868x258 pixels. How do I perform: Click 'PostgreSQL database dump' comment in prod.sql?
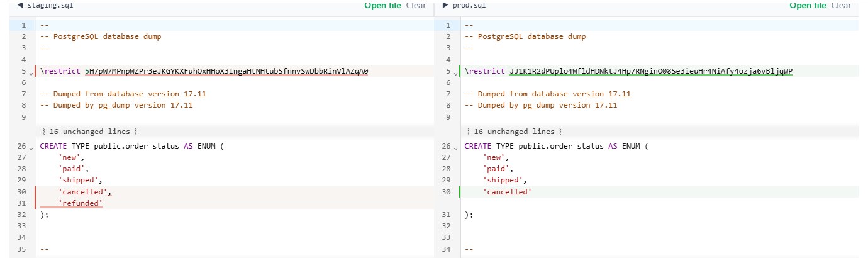point(525,36)
